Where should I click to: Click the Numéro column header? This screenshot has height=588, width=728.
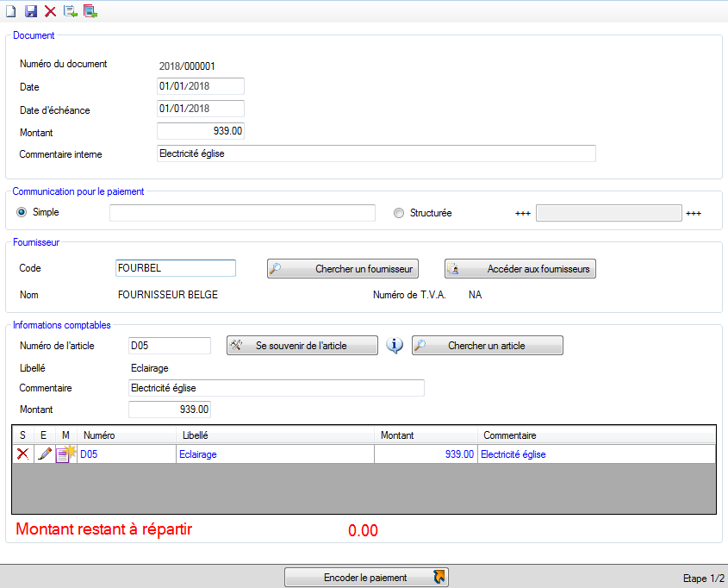pos(127,435)
